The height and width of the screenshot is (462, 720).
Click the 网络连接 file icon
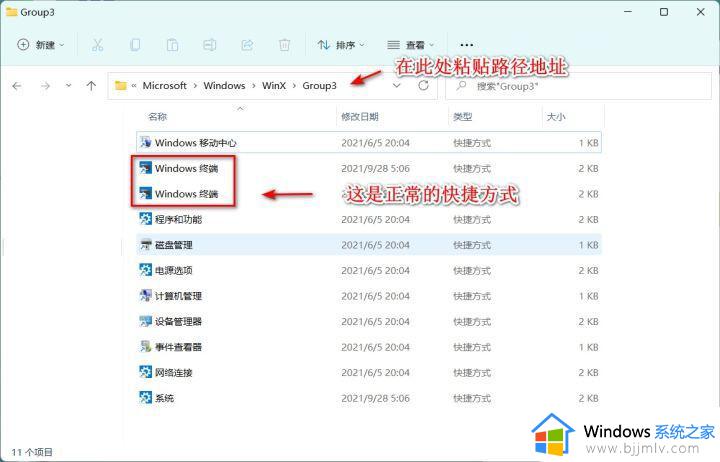146,372
